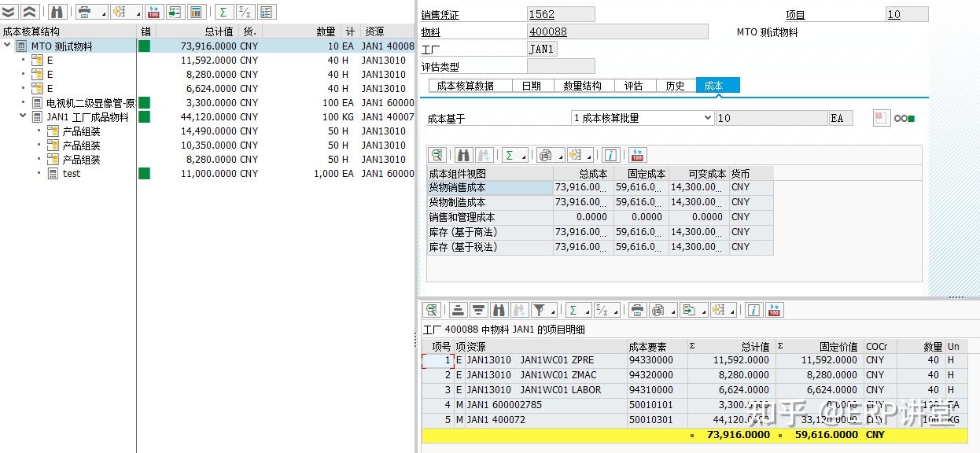Click the currency conversion icon showing ¥$ 100
The height and width of the screenshot is (453, 980).
pos(153,12)
